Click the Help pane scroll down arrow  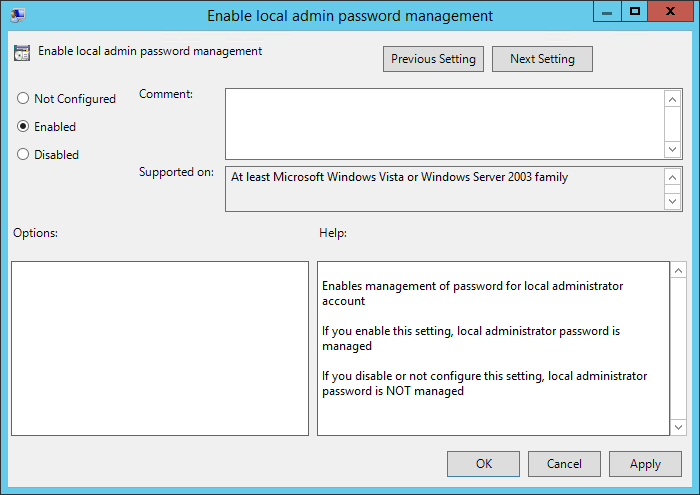pos(677,427)
